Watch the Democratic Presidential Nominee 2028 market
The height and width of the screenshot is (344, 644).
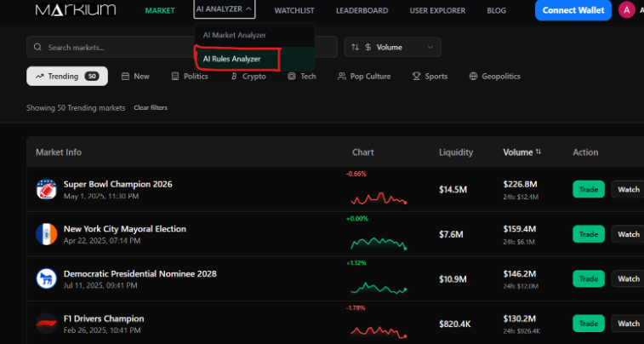coord(629,278)
